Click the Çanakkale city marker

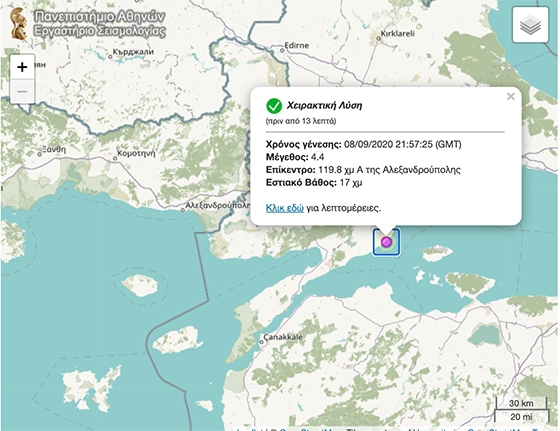point(261,342)
